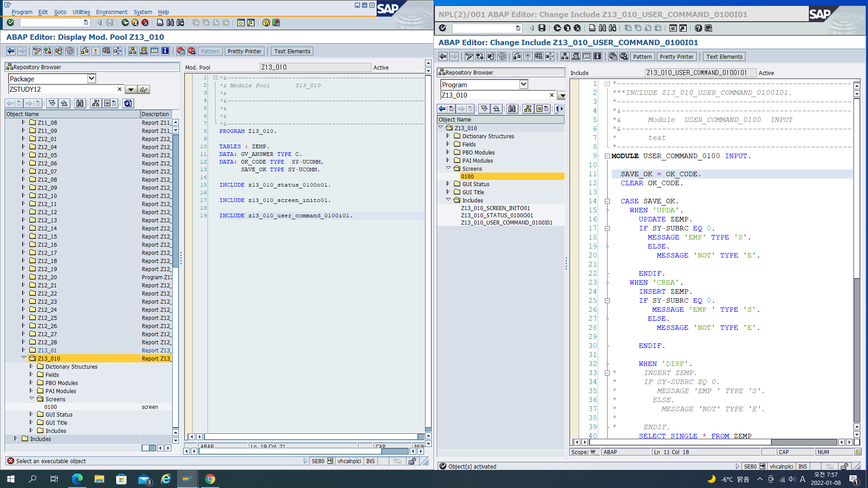The width and height of the screenshot is (868, 488).
Task: Click Pretty Printer button in left editor
Action: [x=245, y=51]
